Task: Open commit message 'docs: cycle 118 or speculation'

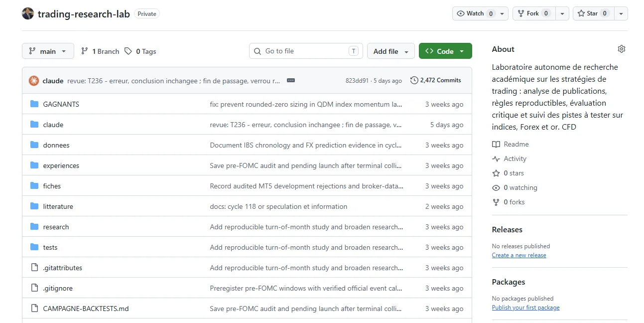Action: click(278, 206)
